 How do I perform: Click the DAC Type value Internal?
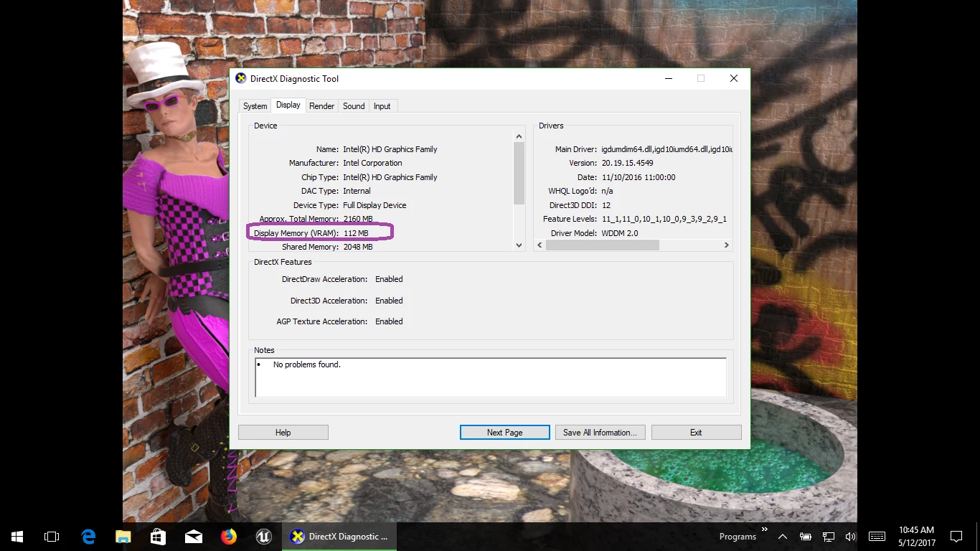point(357,191)
